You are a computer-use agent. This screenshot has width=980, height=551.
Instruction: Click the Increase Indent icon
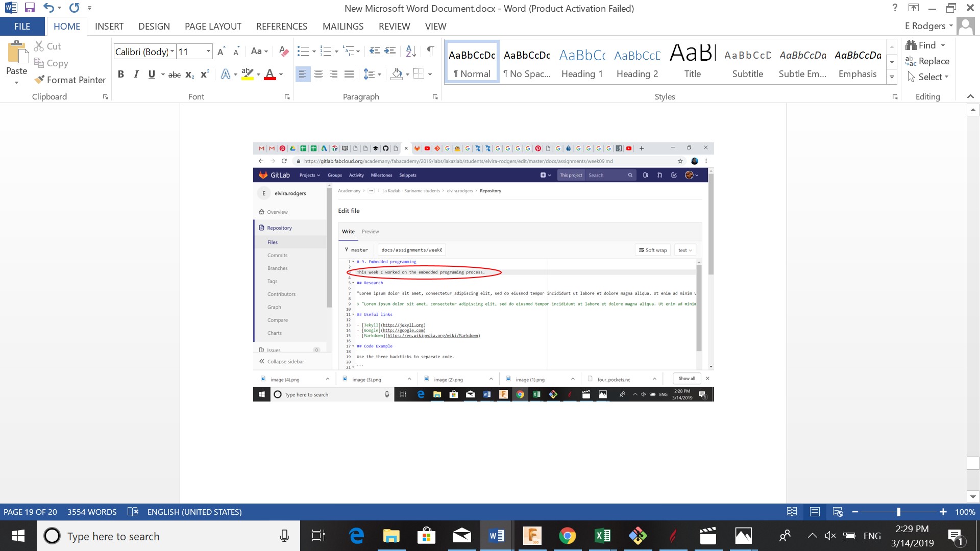(390, 51)
